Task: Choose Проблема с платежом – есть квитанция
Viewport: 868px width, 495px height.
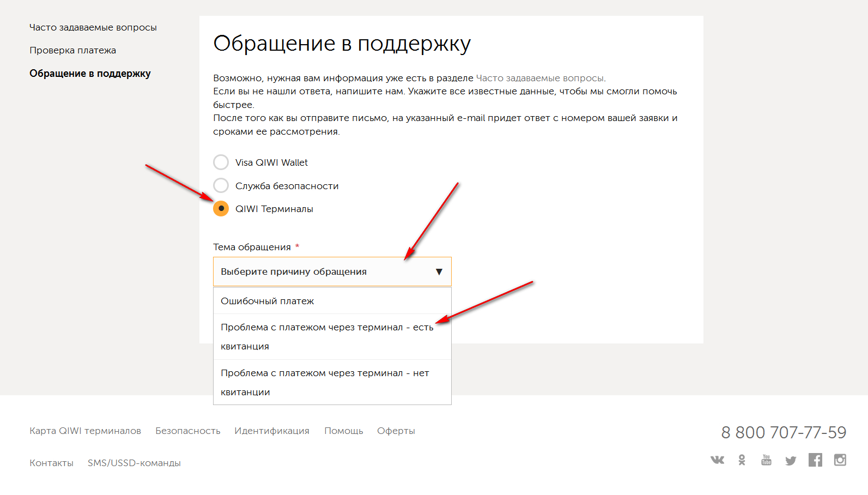Action: pyautogui.click(x=332, y=336)
